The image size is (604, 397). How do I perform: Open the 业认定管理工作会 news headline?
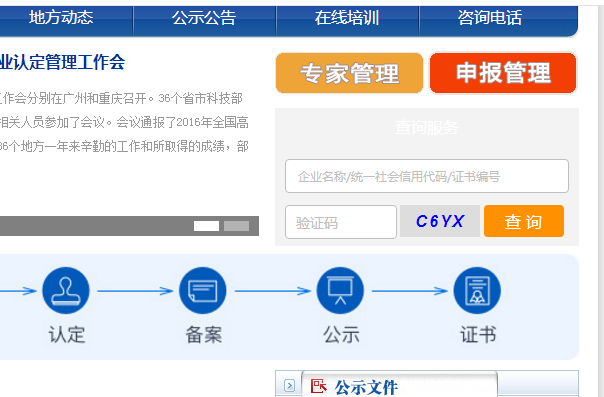(x=62, y=62)
